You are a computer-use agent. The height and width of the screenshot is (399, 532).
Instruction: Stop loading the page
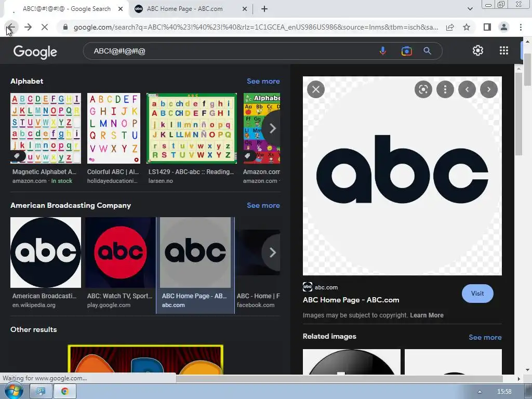click(45, 27)
